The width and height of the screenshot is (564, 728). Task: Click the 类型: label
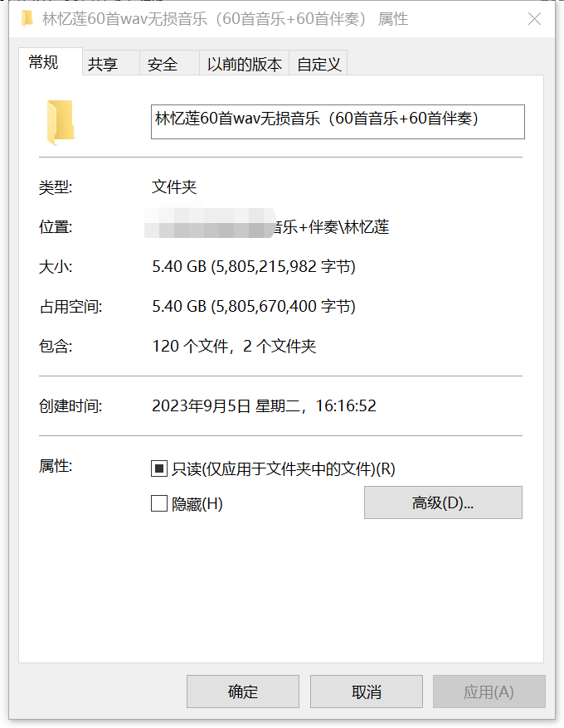click(56, 187)
